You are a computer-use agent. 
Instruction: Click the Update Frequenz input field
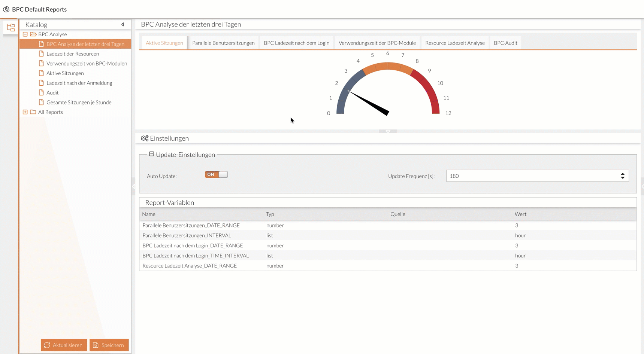pyautogui.click(x=532, y=176)
